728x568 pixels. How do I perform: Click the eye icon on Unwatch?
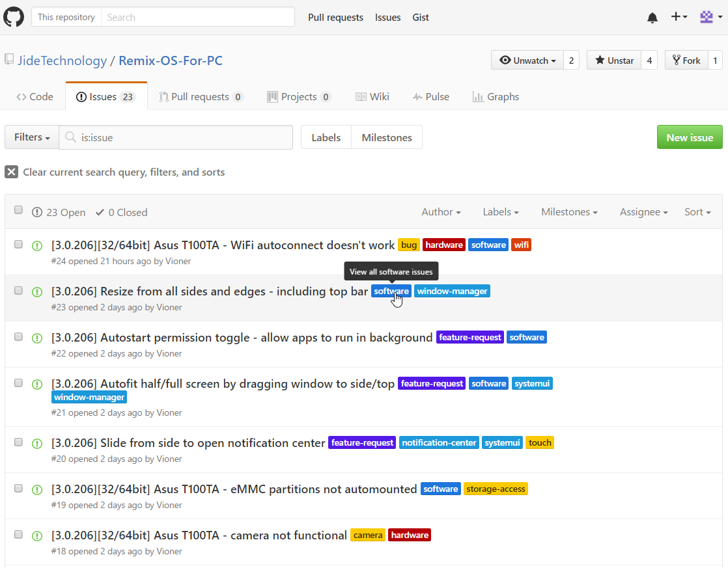pyautogui.click(x=505, y=60)
